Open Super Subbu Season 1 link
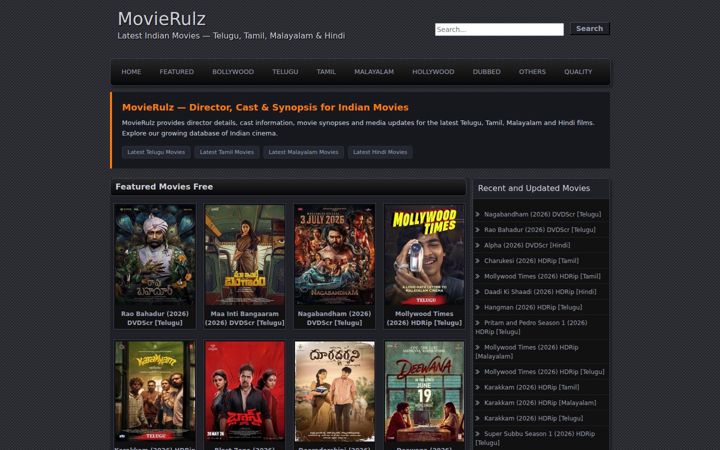Viewport: 720px width, 450px height. [535, 438]
